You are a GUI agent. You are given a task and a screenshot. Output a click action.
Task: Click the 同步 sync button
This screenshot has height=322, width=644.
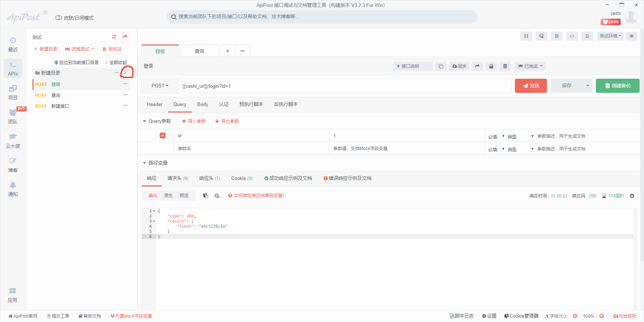[x=459, y=66]
